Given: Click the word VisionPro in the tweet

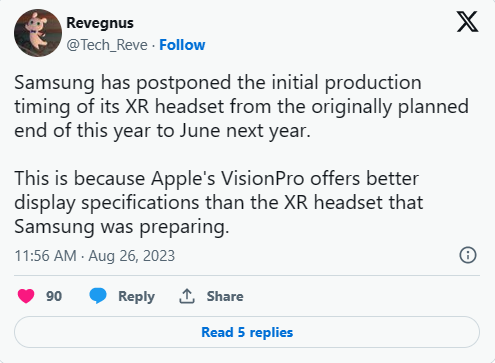Looking at the screenshot, I should click(263, 178).
